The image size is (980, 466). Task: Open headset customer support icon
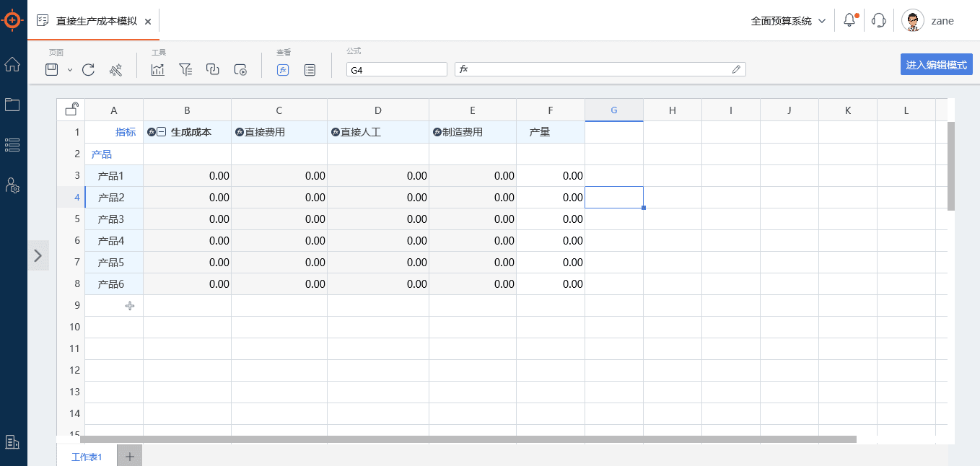pyautogui.click(x=879, y=21)
